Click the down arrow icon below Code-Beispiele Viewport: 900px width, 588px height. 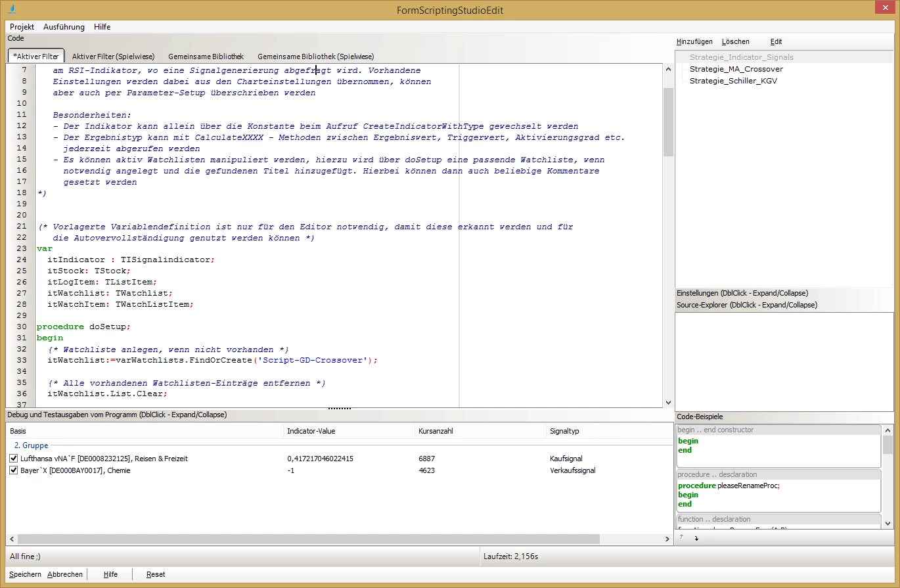click(x=696, y=538)
